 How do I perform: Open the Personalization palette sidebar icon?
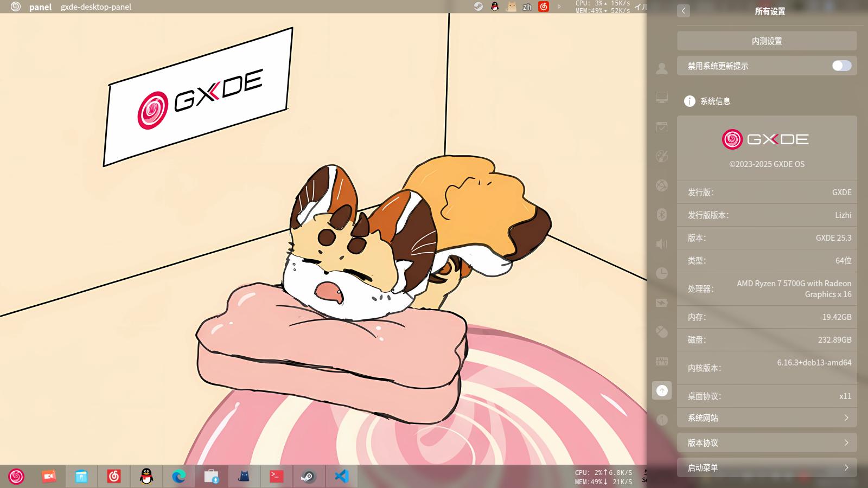pyautogui.click(x=662, y=156)
